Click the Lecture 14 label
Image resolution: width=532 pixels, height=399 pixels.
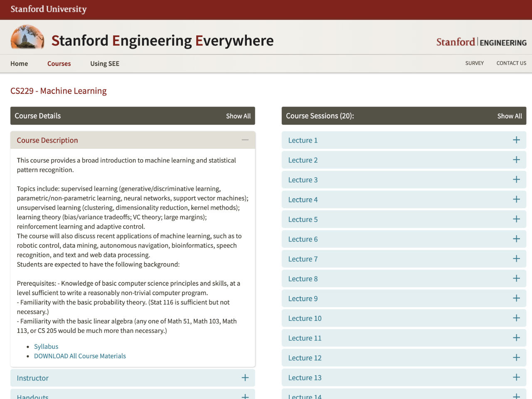coord(305,396)
